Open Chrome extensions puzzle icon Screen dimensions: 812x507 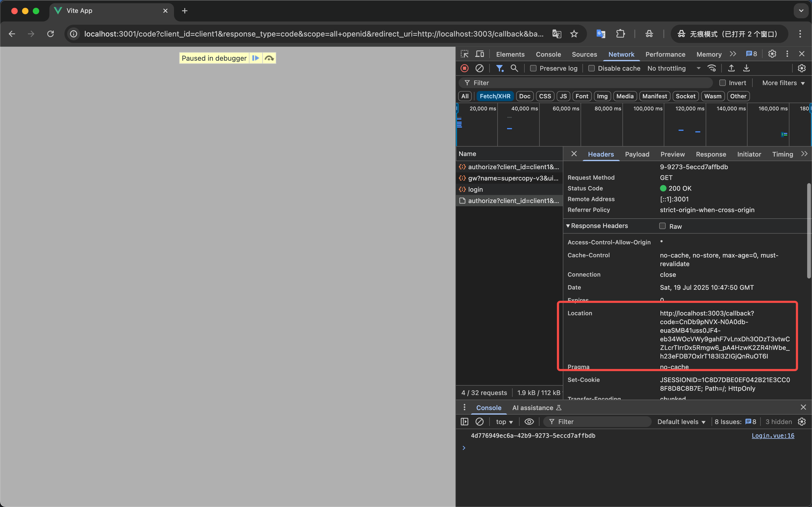(x=620, y=34)
